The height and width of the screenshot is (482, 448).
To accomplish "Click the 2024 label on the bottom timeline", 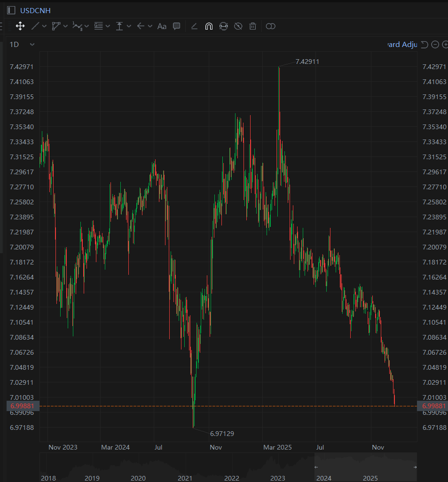I will click(323, 478).
